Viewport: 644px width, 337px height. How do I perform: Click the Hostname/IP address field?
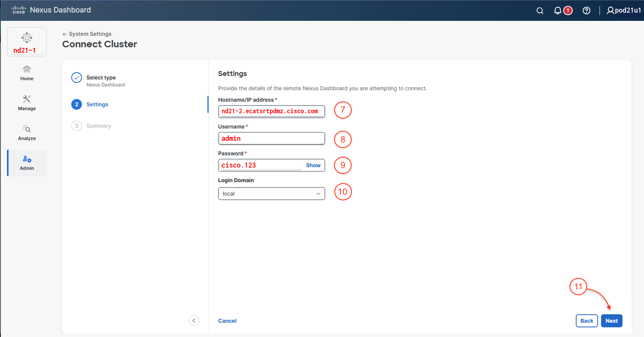click(x=271, y=111)
